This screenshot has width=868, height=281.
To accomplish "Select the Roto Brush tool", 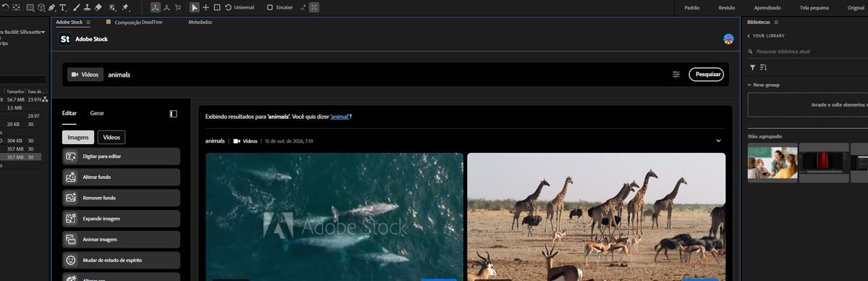I will point(113,8).
